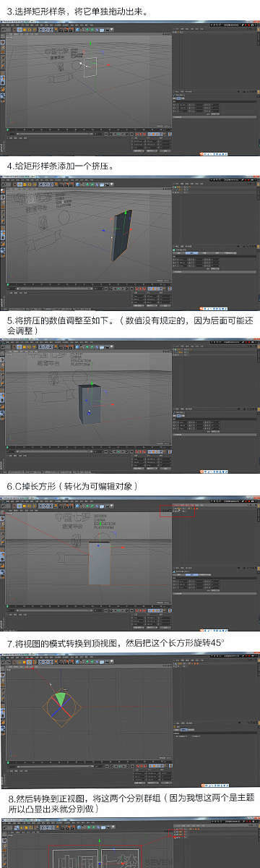Viewport: 260px width, 868px height.
Task: Select the white rectangle spline in step 3 viewport
Action: coord(91,68)
